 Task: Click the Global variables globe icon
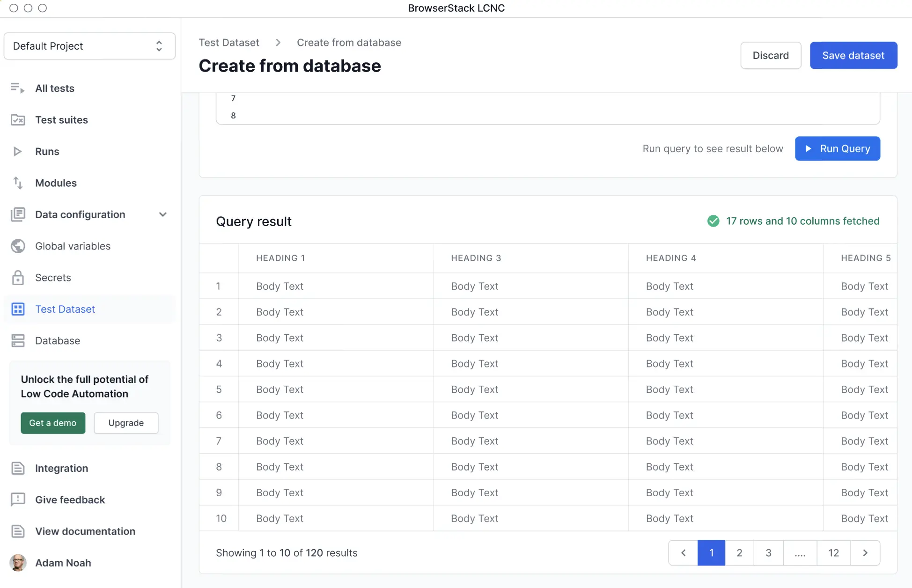18,246
